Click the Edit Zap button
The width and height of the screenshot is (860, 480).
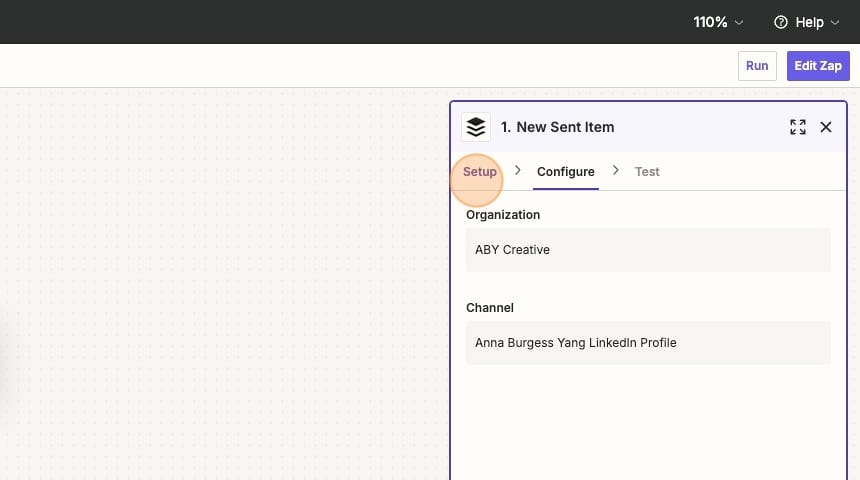click(x=818, y=66)
